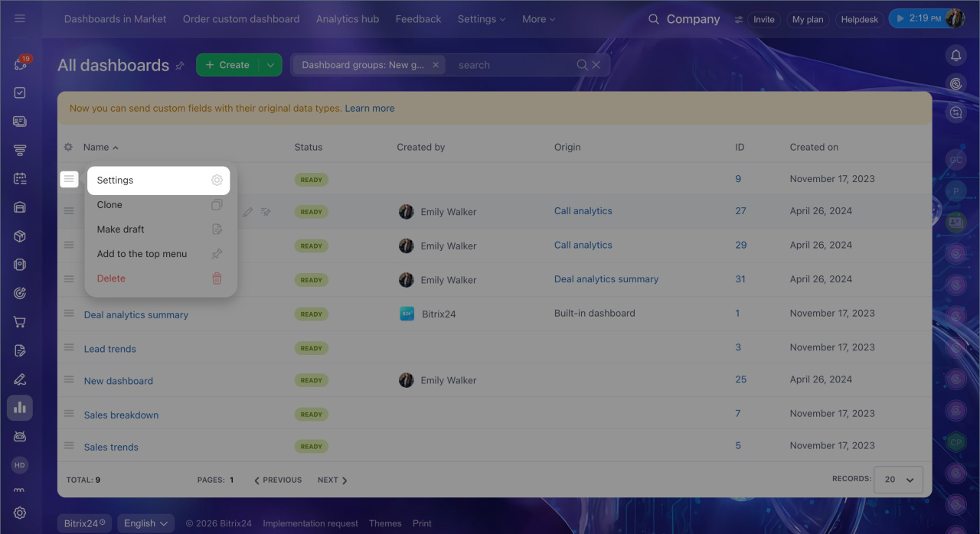Remove the Dashboard groups filter chip
This screenshot has width=980, height=534.
point(436,65)
